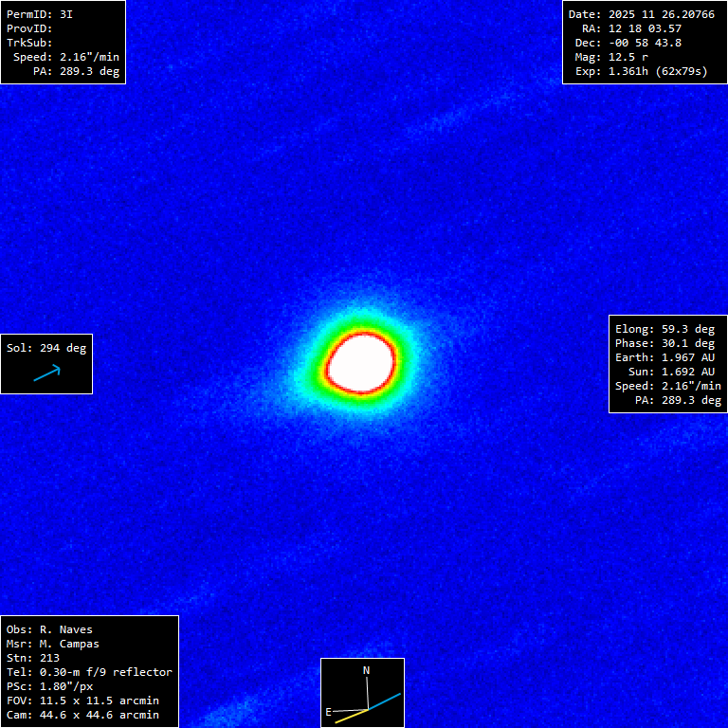728x728 pixels.
Task: Click the Date 2025 11 26.20766 line
Action: point(642,14)
